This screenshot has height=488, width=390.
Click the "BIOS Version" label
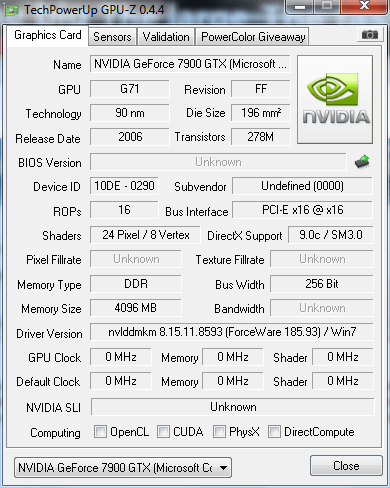coord(50,163)
